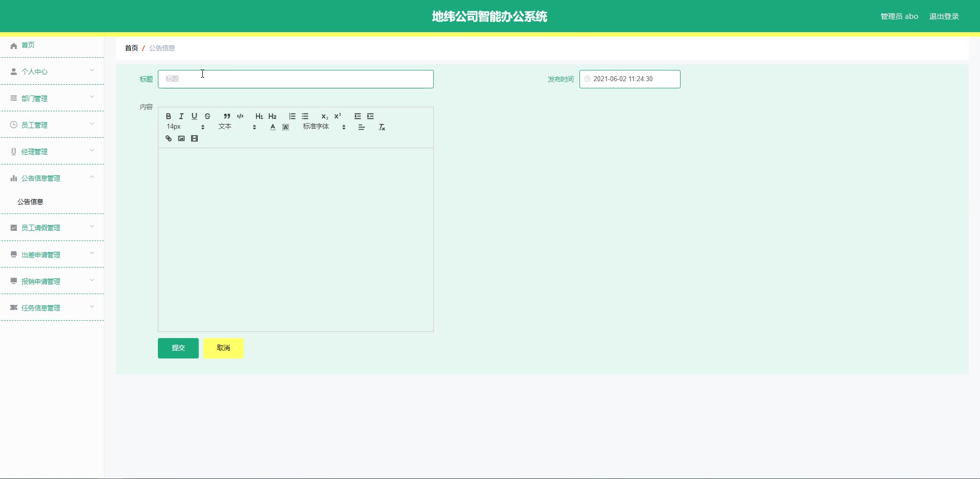The width and height of the screenshot is (980, 479).
Task: Expand 经理管理 using its chevron
Action: (92, 150)
